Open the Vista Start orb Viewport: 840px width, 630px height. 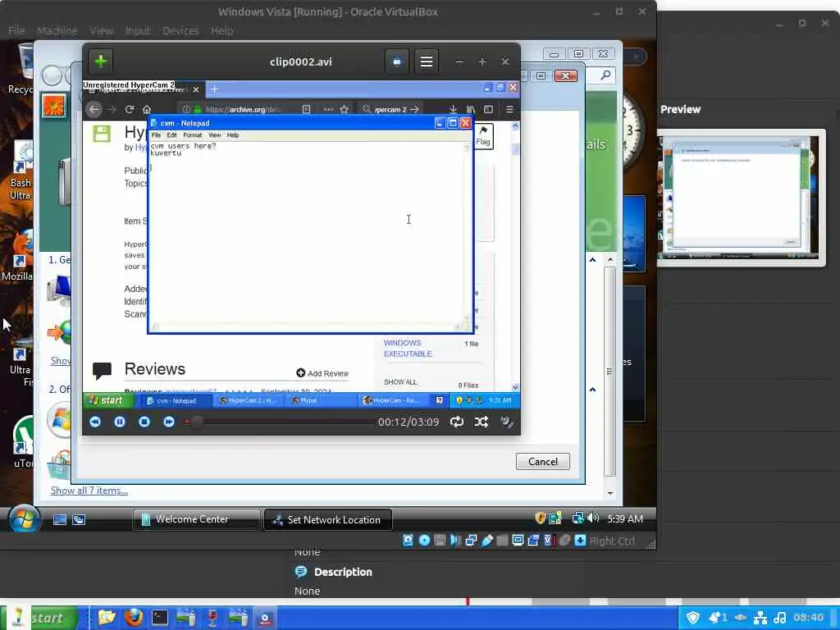point(24,518)
